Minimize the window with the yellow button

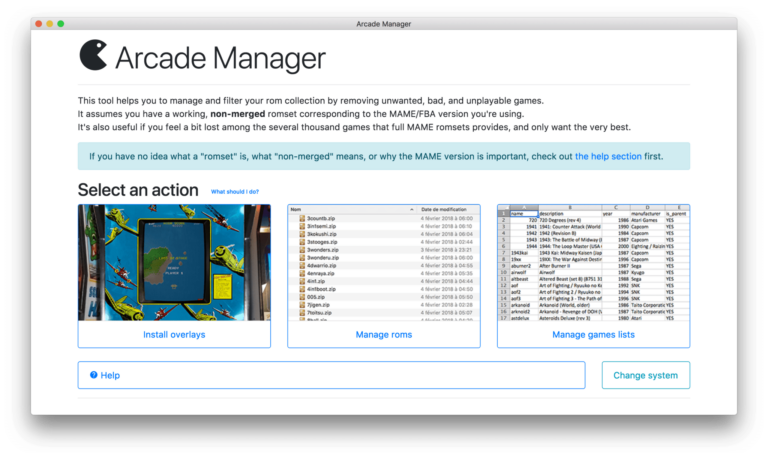(x=50, y=23)
